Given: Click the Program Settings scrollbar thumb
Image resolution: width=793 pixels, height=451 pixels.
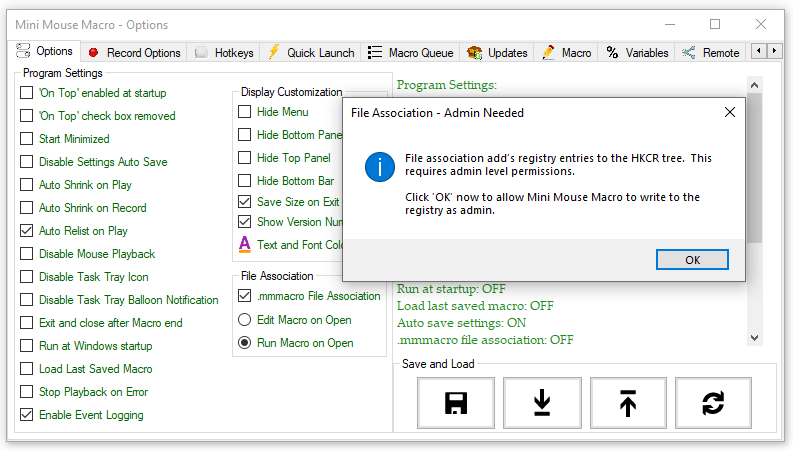Looking at the screenshot, I should click(x=755, y=168).
